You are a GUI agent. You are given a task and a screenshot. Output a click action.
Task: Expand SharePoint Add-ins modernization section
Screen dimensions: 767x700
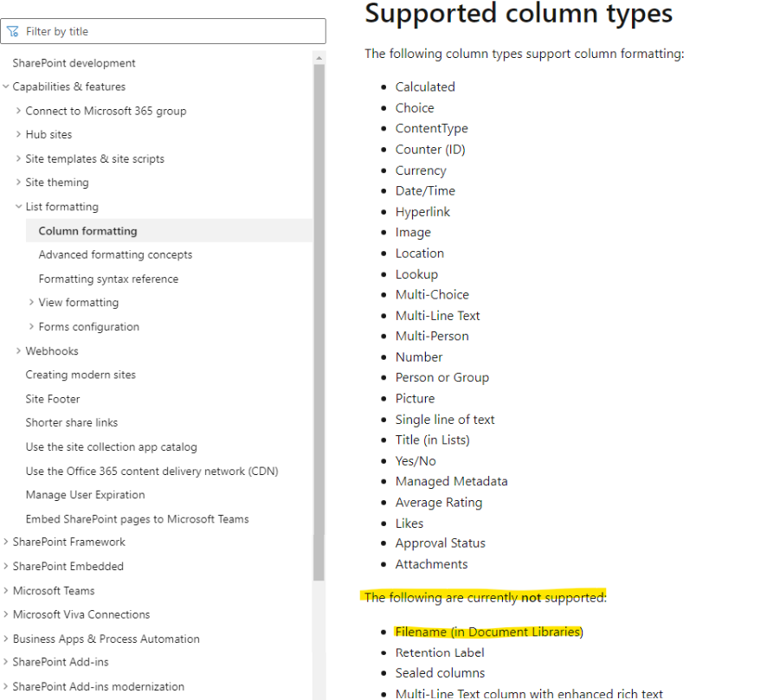click(x=6, y=686)
